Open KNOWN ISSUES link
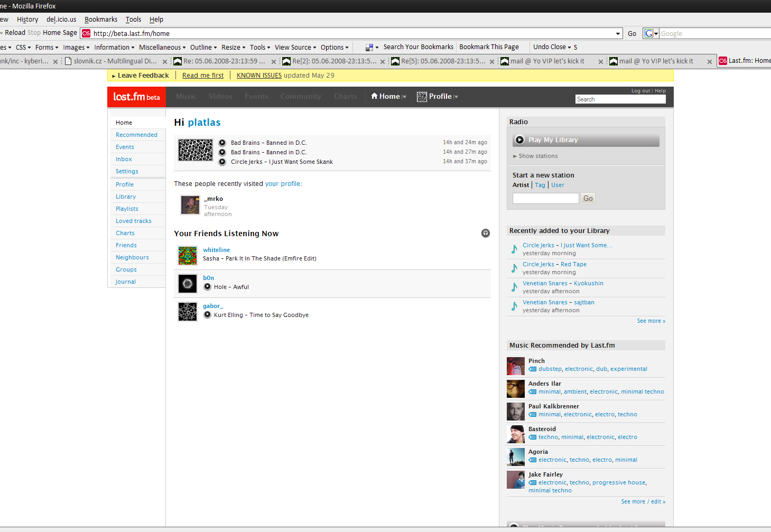This screenshot has height=532, width=771. click(259, 76)
